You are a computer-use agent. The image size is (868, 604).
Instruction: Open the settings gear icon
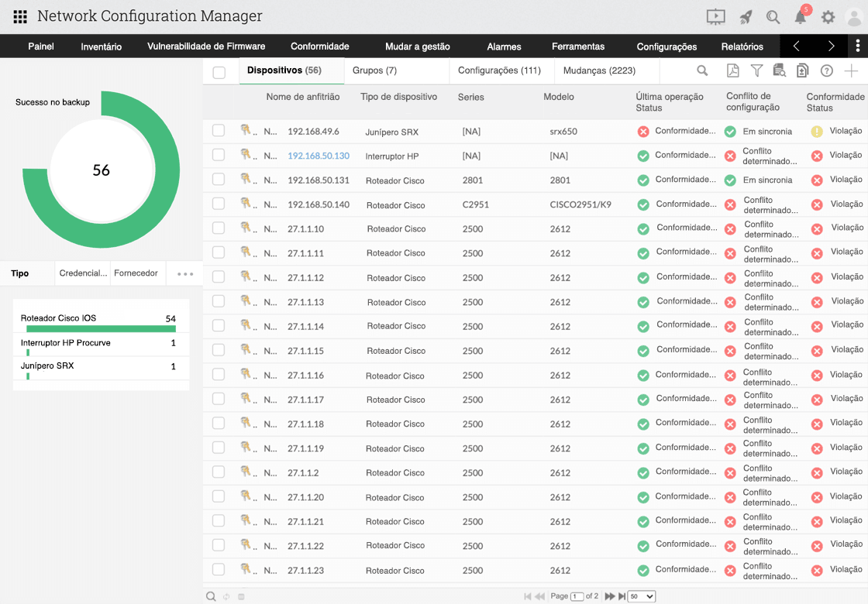[828, 16]
